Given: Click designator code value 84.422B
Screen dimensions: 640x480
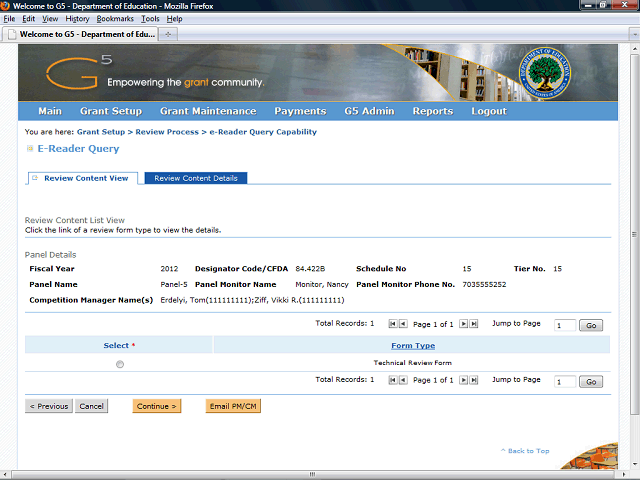Looking at the screenshot, I should point(310,269).
